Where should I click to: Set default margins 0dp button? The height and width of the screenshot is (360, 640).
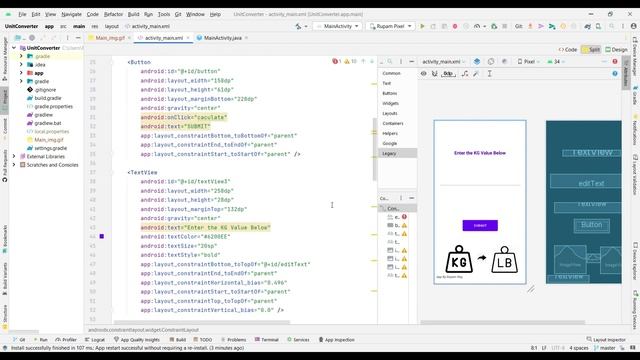(x=448, y=73)
